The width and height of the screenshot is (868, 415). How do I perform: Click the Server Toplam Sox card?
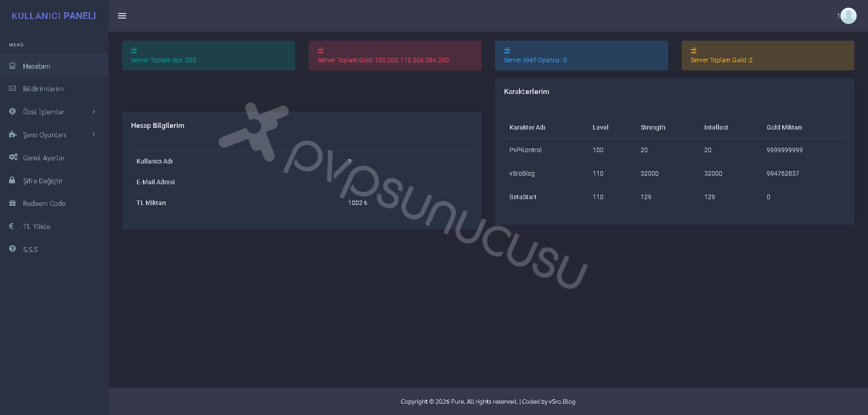[x=208, y=56]
